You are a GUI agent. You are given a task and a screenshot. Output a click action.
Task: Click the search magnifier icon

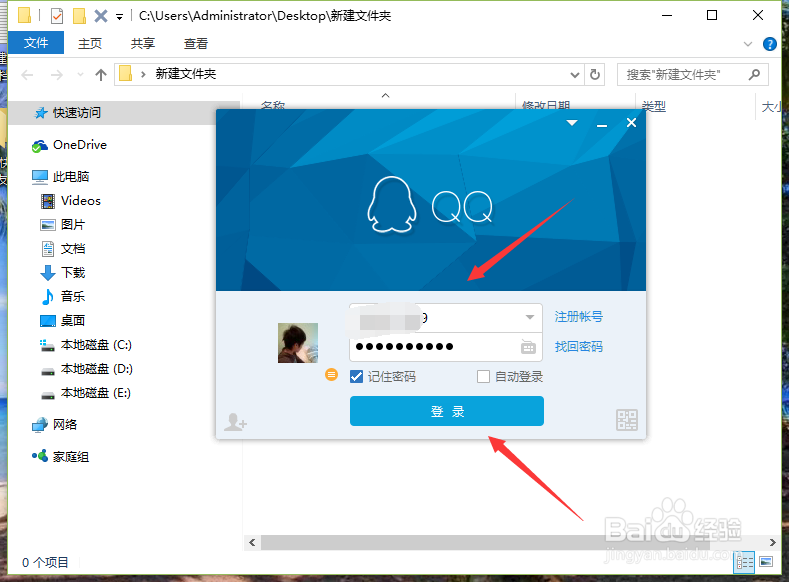[x=754, y=74]
